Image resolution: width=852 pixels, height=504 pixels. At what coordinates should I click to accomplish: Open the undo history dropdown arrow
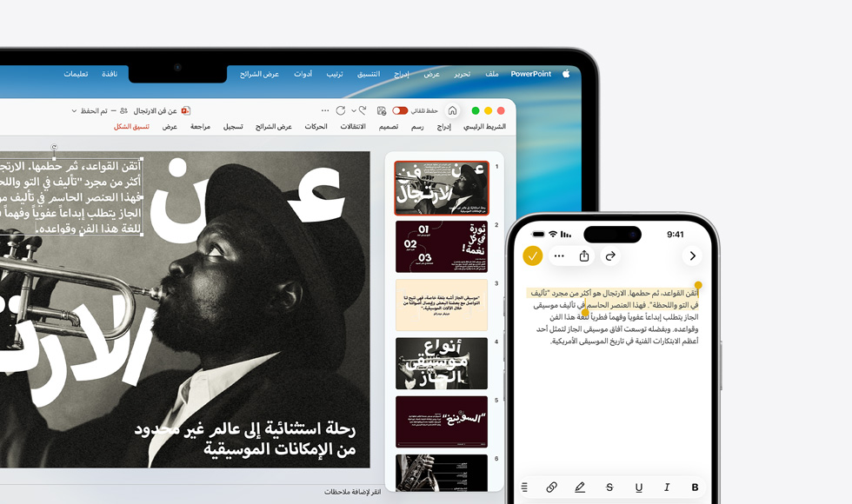pos(353,109)
